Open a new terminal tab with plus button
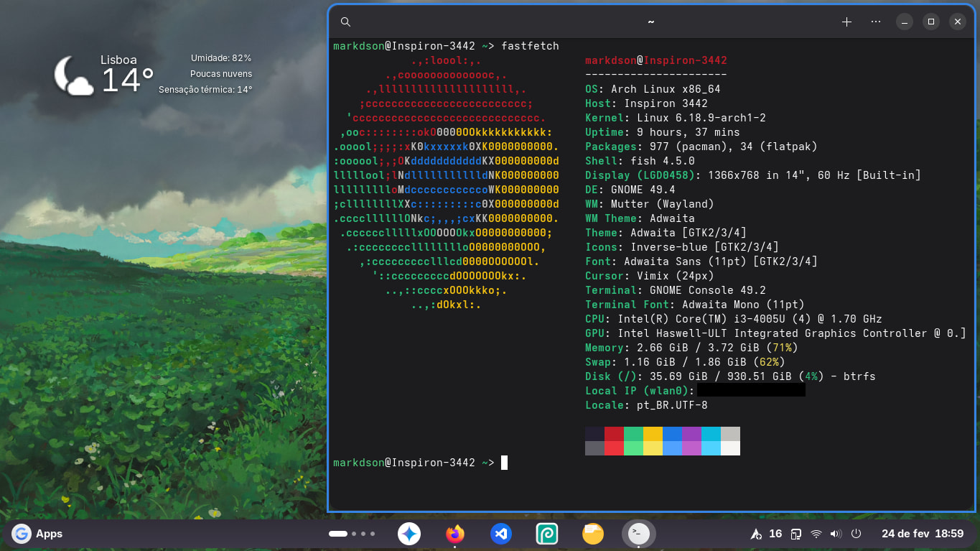 point(846,22)
